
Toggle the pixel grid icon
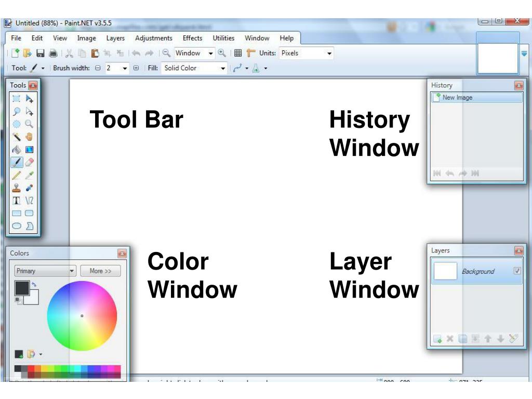(x=238, y=53)
